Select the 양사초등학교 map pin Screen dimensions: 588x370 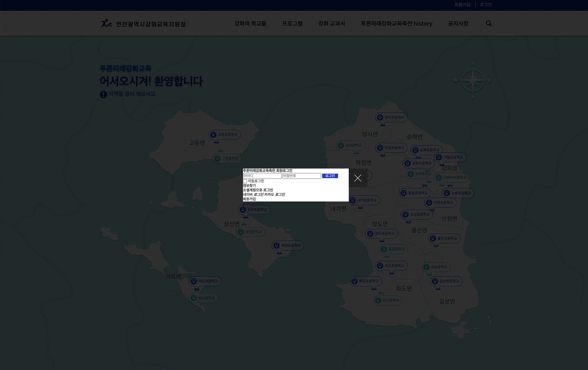point(391,117)
